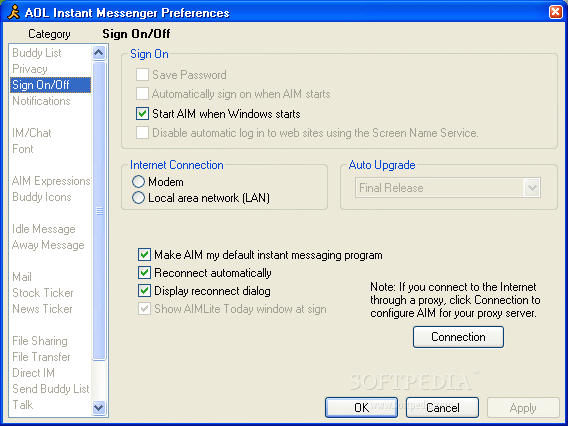Open the Stock Ticker category
Screen dimensions: 568x426
[x=43, y=293]
